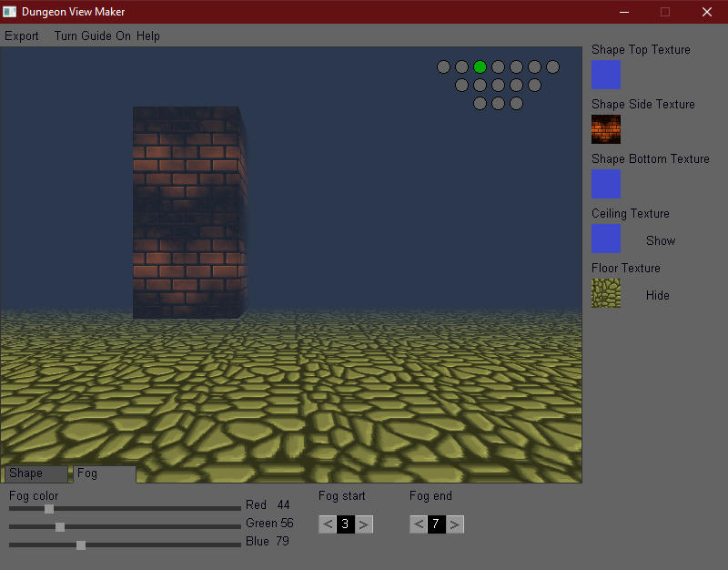Viewport: 728px width, 570px height.
Task: Select the sixth circle in top position row
Action: [534, 66]
